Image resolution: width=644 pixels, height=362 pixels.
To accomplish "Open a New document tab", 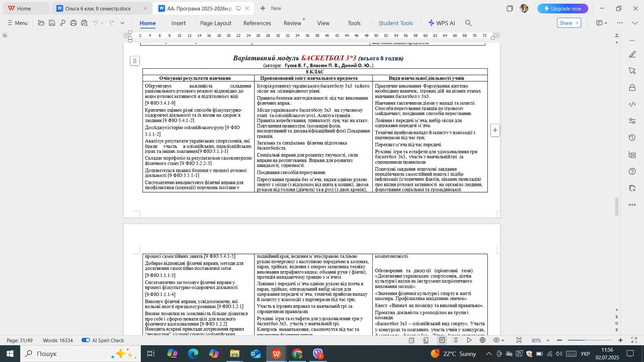I will pyautogui.click(x=270, y=8).
